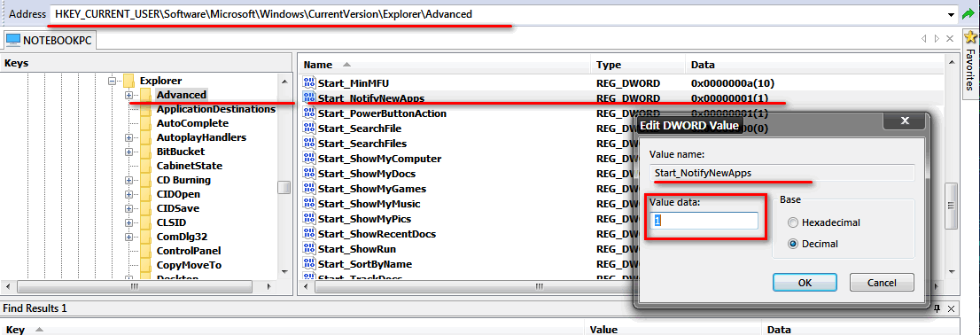
Task: Expand the CD Burning key
Action: click(128, 180)
